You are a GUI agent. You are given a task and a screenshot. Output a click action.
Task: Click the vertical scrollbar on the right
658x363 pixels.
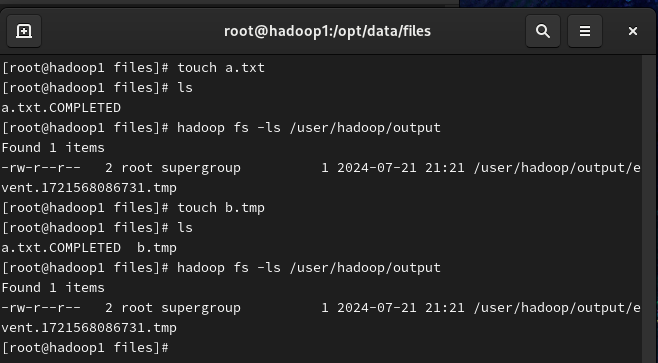coord(650,209)
